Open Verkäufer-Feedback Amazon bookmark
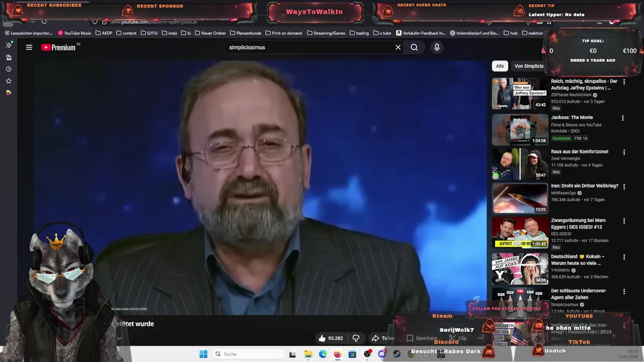Screen dimensions: 644x362 point(421,33)
